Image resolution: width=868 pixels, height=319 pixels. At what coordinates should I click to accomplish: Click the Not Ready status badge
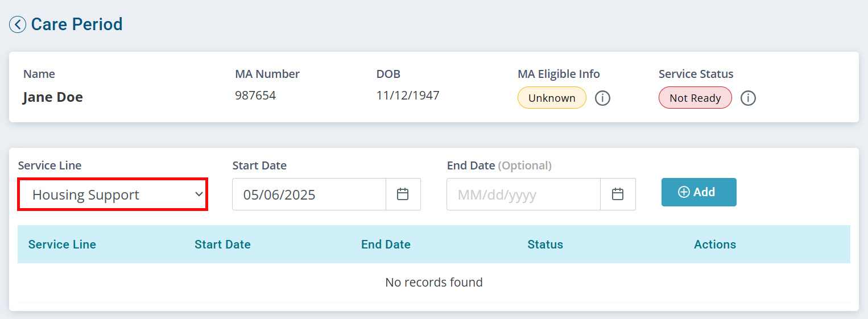click(695, 98)
